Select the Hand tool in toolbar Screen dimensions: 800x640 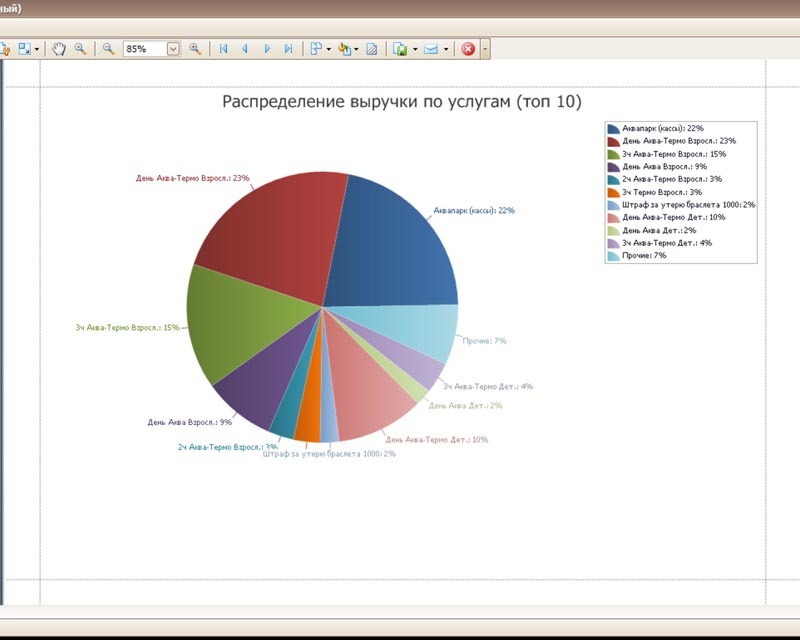pyautogui.click(x=59, y=48)
